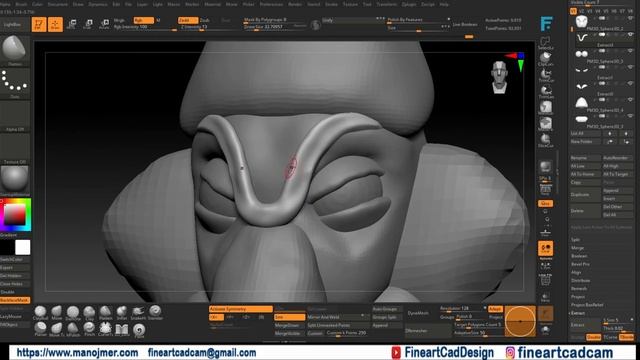Select the Flatten brush in bottom shelf
The image size is (640, 360).
pyautogui.click(x=105, y=313)
